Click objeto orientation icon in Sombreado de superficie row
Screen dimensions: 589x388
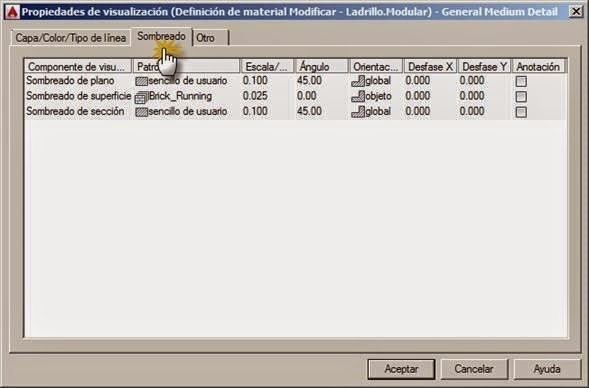(x=358, y=97)
